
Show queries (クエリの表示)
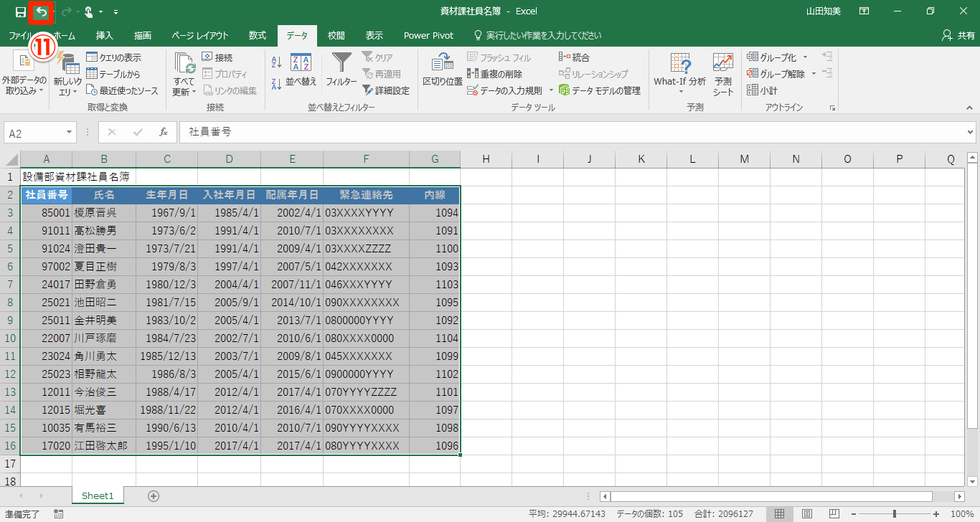point(113,57)
